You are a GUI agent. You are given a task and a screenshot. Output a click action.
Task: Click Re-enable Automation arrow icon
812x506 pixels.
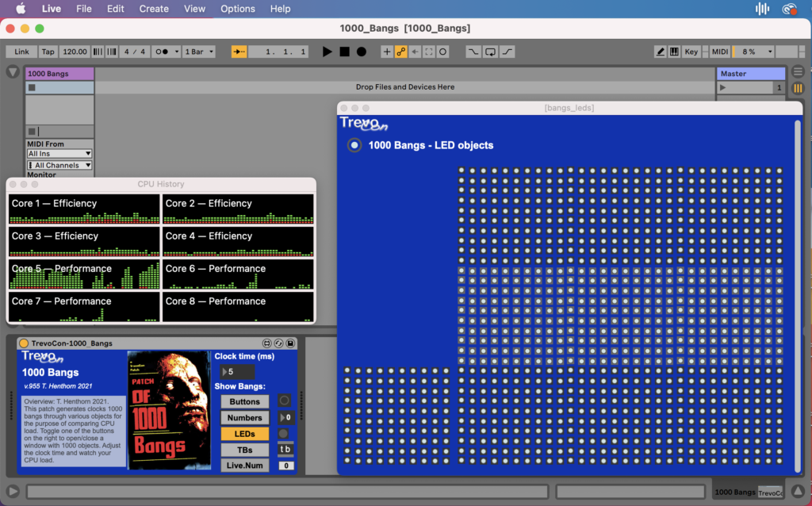pyautogui.click(x=415, y=52)
